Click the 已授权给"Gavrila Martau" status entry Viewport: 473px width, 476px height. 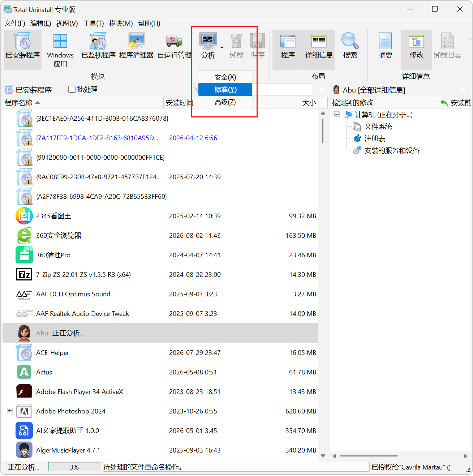[411, 467]
